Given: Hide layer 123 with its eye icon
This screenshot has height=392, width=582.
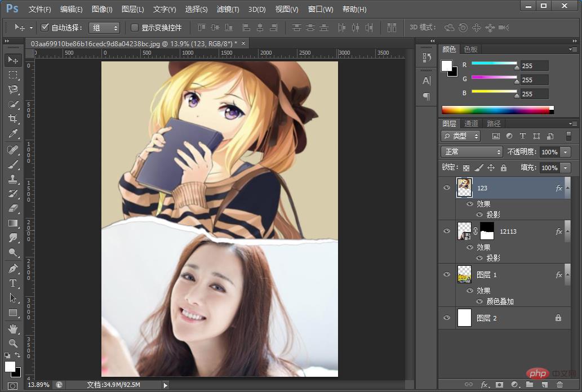Looking at the screenshot, I should point(447,188).
